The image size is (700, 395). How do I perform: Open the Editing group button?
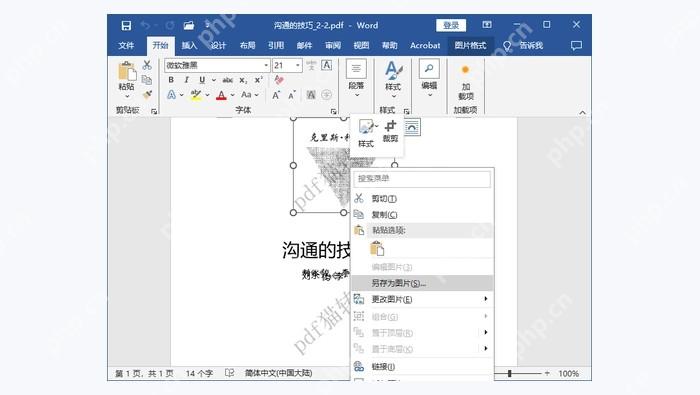[429, 79]
